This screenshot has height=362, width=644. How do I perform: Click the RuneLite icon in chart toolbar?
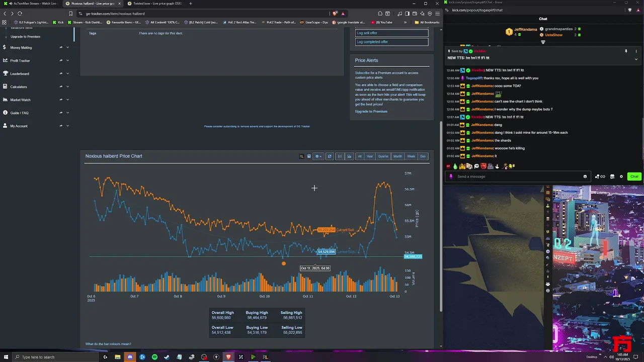pyautogui.click(x=301, y=156)
